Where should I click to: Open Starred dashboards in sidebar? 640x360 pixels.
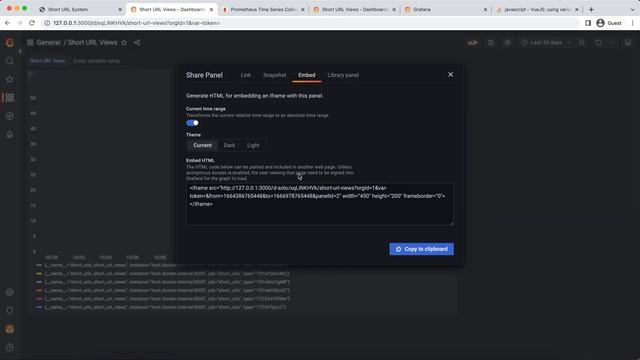(9, 79)
